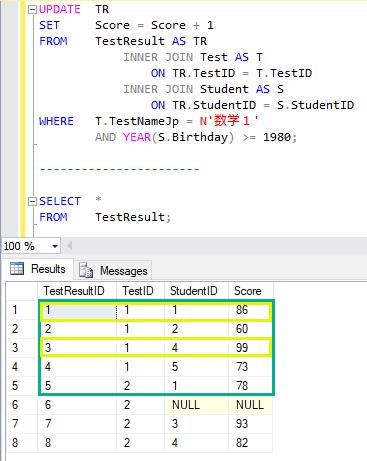Image resolution: width=367 pixels, height=461 pixels.
Task: Open the 100 % zoom dropdown
Action: click(x=55, y=247)
